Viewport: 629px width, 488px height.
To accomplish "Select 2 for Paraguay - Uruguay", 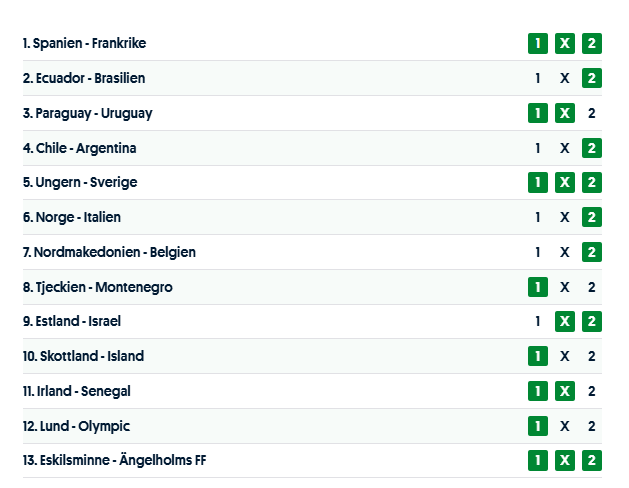I will (x=592, y=113).
